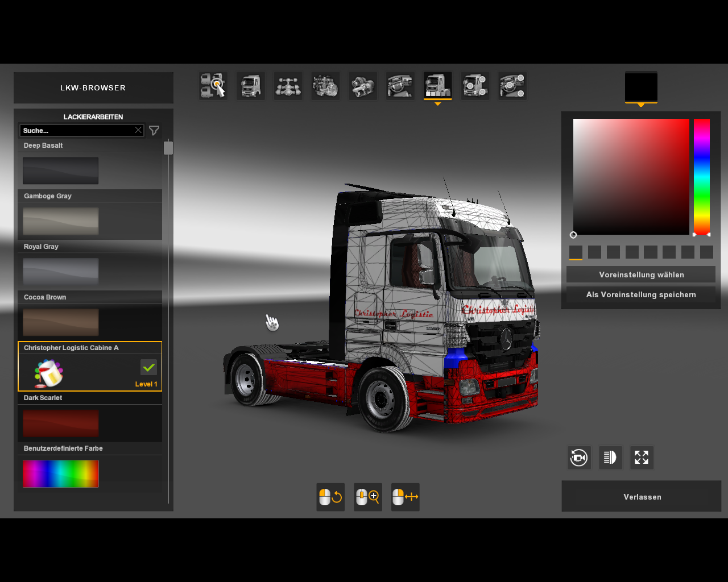This screenshot has height=582, width=728.
Task: Select the Cocoa Brown paint thumbnail
Action: tap(61, 322)
